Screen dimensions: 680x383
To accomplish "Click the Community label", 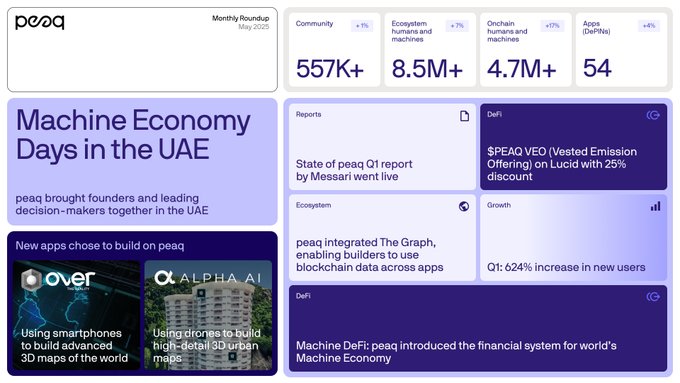I will pos(314,24).
